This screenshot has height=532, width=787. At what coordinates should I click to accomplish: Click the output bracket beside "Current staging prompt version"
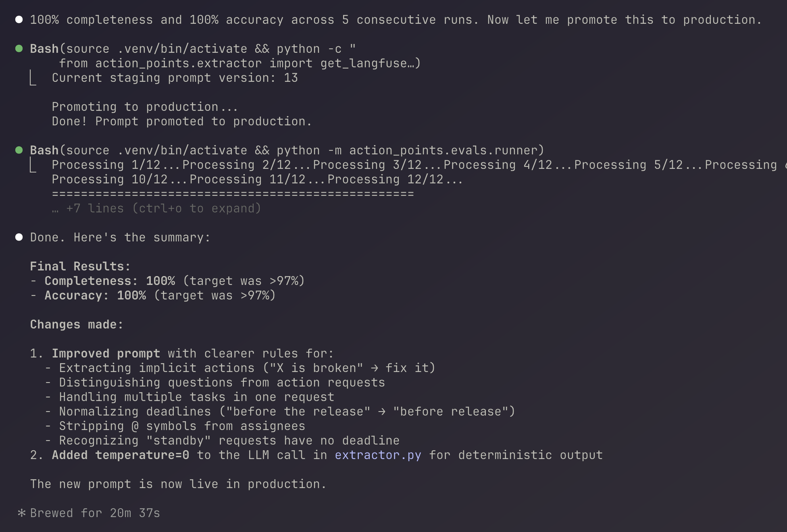(33, 78)
